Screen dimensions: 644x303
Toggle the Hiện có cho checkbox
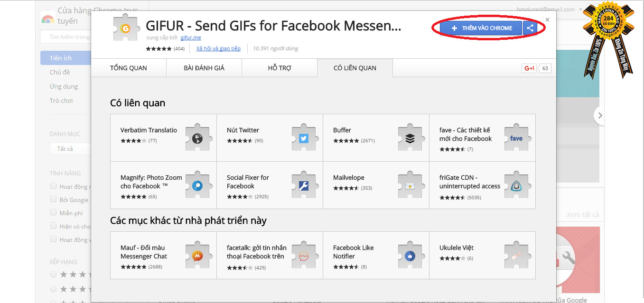[54, 226]
